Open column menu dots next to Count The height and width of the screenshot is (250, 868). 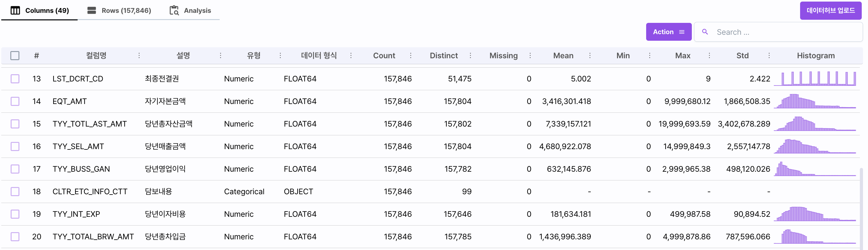tap(411, 56)
